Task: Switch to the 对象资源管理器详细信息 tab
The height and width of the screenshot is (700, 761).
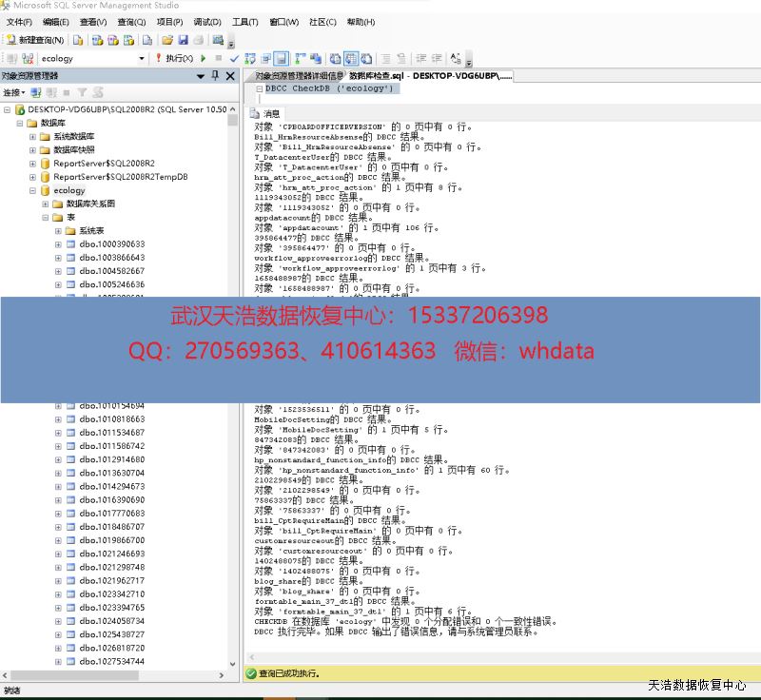Action: pos(299,75)
